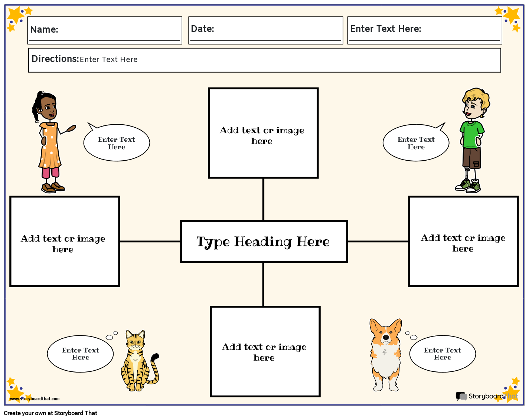The width and height of the screenshot is (529, 420).
Task: Select the blond boy in green shirt
Action: (x=472, y=141)
